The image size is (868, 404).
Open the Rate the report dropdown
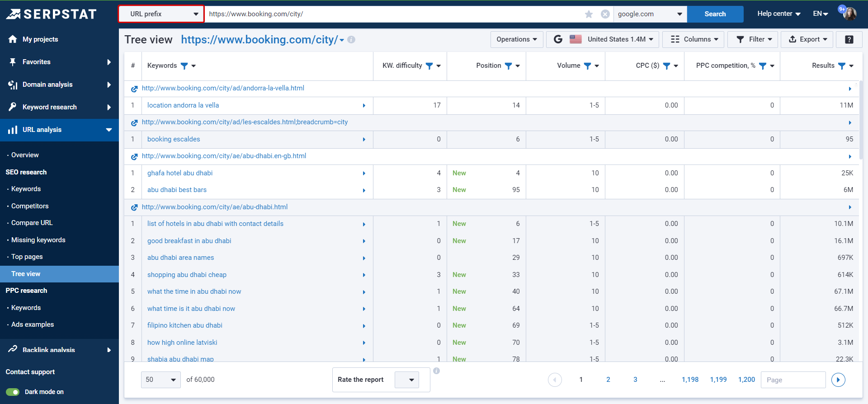point(407,380)
